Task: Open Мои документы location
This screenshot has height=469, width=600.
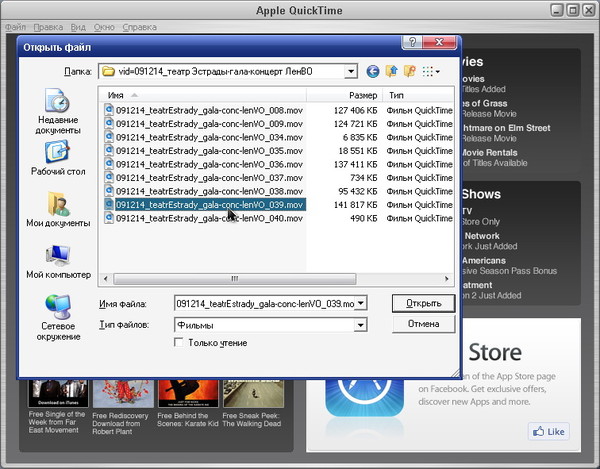Action: pyautogui.click(x=58, y=209)
